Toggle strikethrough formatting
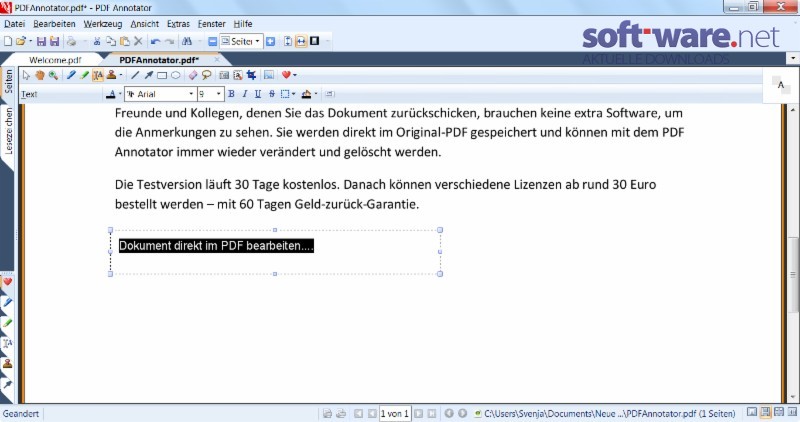The height and width of the screenshot is (422, 800). (x=271, y=94)
